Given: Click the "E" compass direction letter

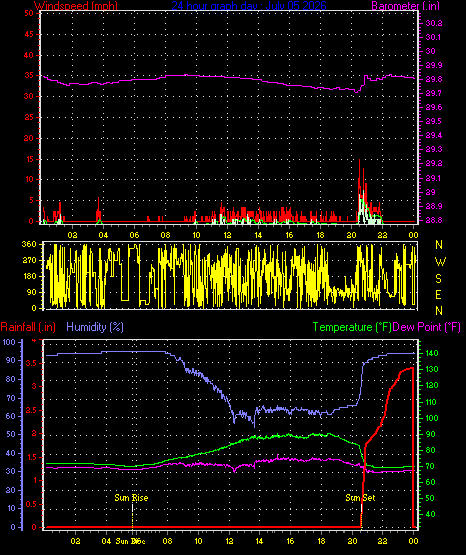Looking at the screenshot, I should click(x=438, y=294).
